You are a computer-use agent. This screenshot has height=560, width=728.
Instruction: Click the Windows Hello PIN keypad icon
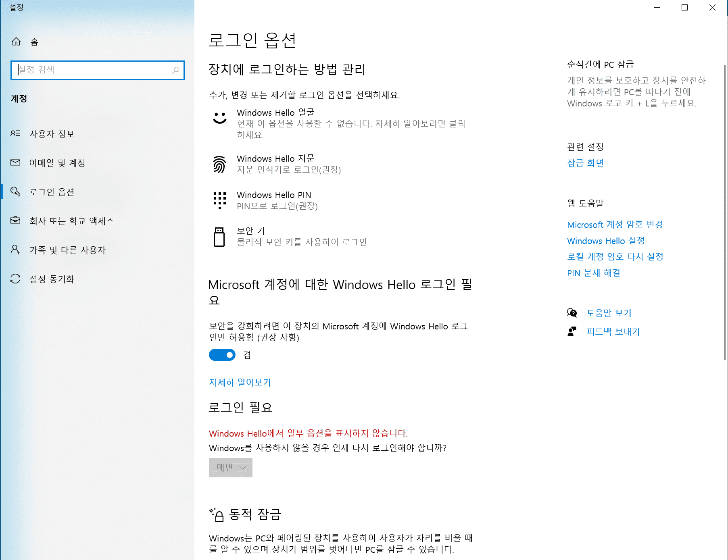click(219, 200)
